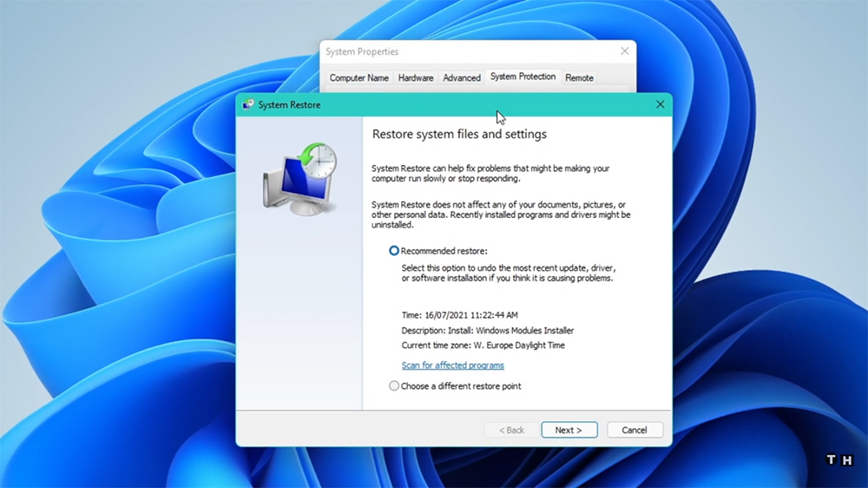The image size is (868, 488).
Task: Cancel the System Restore wizard
Action: point(635,430)
